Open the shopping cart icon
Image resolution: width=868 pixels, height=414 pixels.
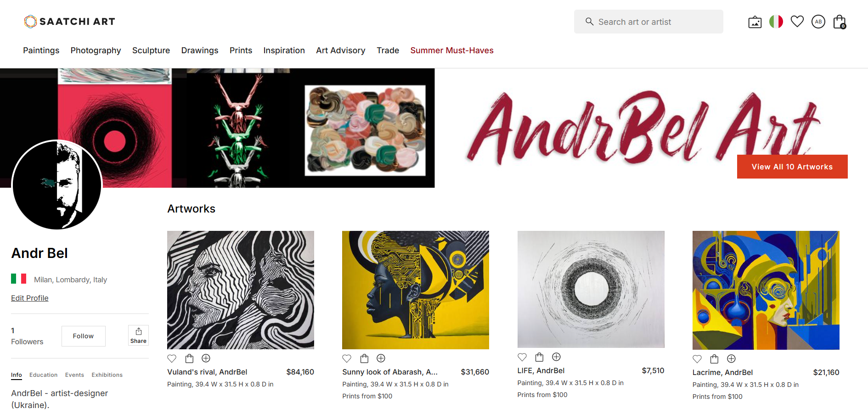tap(840, 22)
